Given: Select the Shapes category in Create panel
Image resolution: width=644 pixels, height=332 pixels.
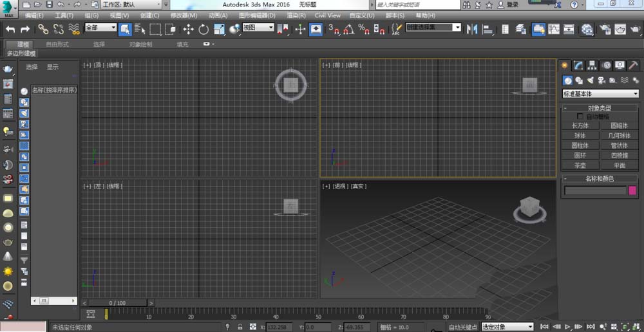Looking at the screenshot, I should tap(579, 80).
